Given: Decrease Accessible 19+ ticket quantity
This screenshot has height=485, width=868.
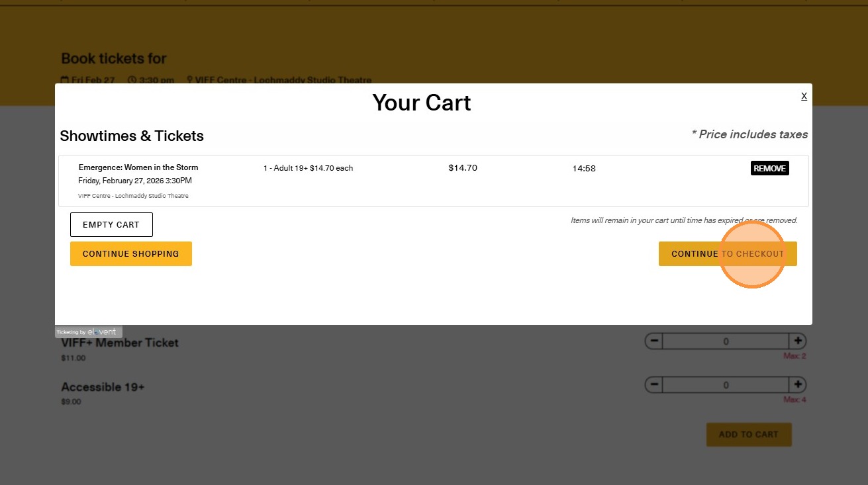Looking at the screenshot, I should (x=654, y=384).
